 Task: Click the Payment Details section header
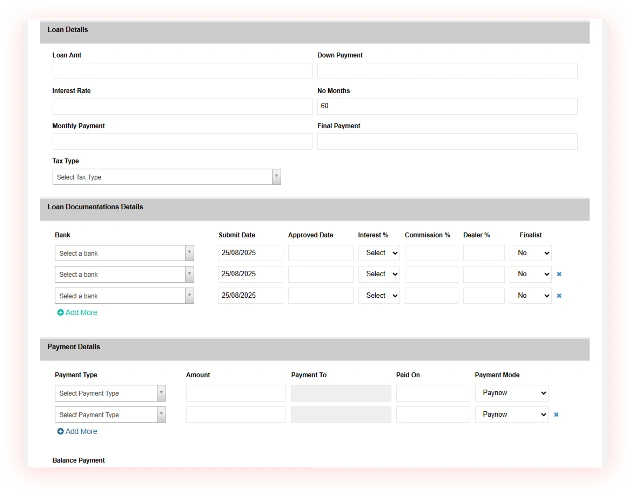click(x=315, y=349)
